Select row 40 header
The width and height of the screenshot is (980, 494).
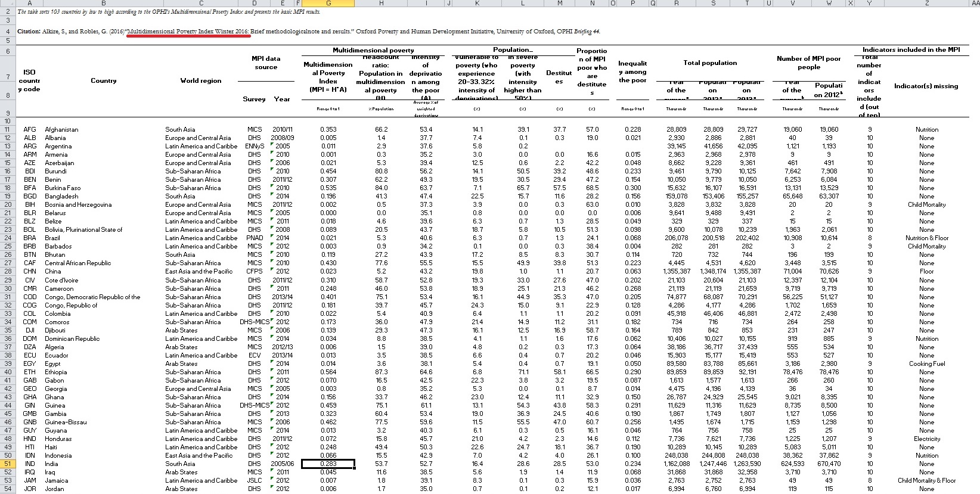(x=8, y=372)
